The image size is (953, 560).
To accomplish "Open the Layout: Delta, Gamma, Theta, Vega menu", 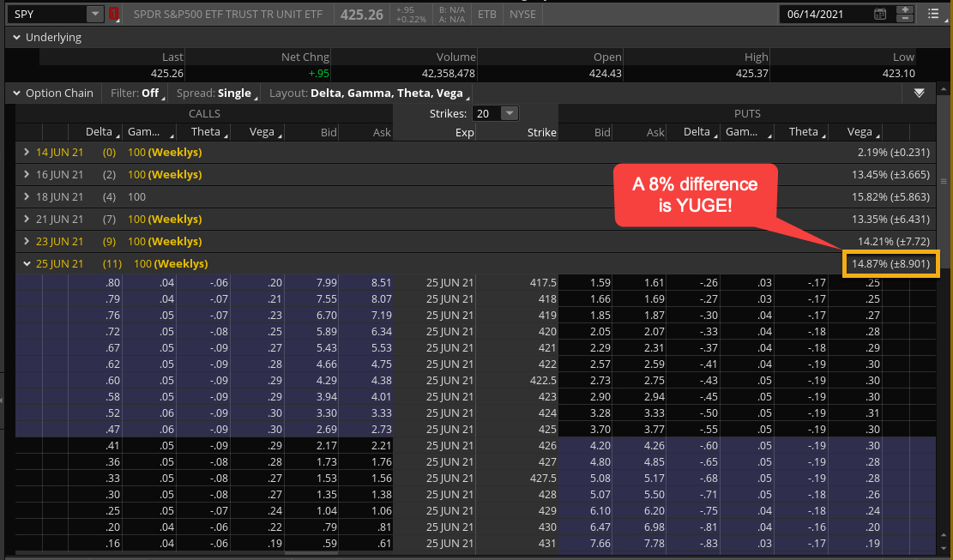I will [x=367, y=93].
